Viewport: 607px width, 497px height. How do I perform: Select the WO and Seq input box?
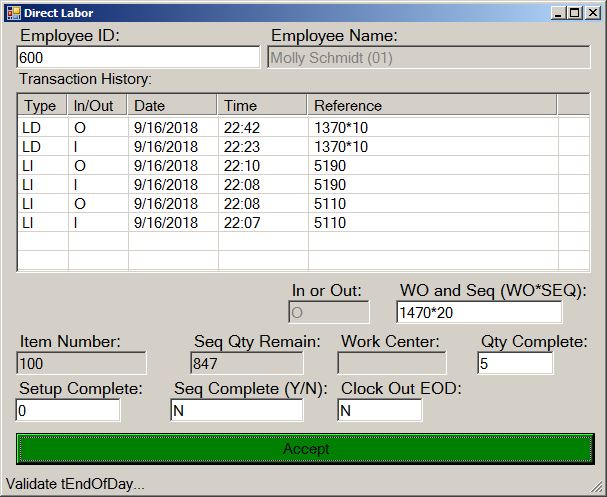(478, 312)
